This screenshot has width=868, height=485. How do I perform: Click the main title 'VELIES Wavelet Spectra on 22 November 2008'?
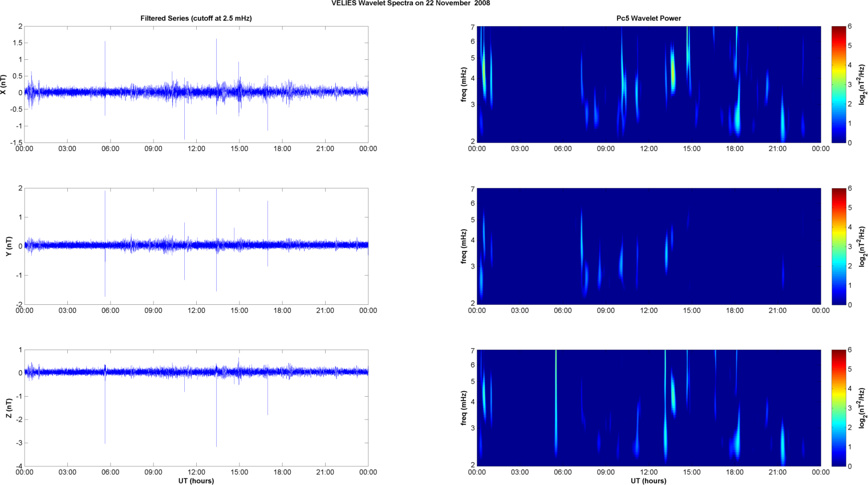[411, 3]
